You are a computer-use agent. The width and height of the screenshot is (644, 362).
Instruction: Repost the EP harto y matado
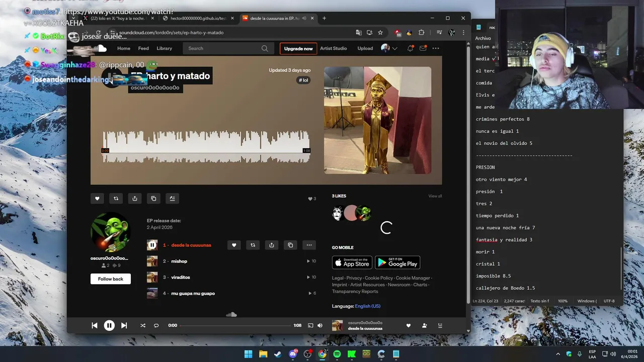click(116, 199)
